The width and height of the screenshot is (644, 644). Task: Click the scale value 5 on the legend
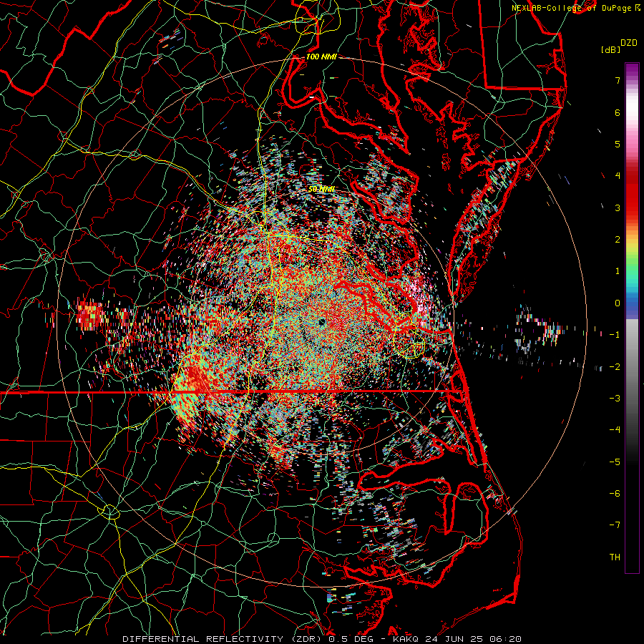coord(618,144)
